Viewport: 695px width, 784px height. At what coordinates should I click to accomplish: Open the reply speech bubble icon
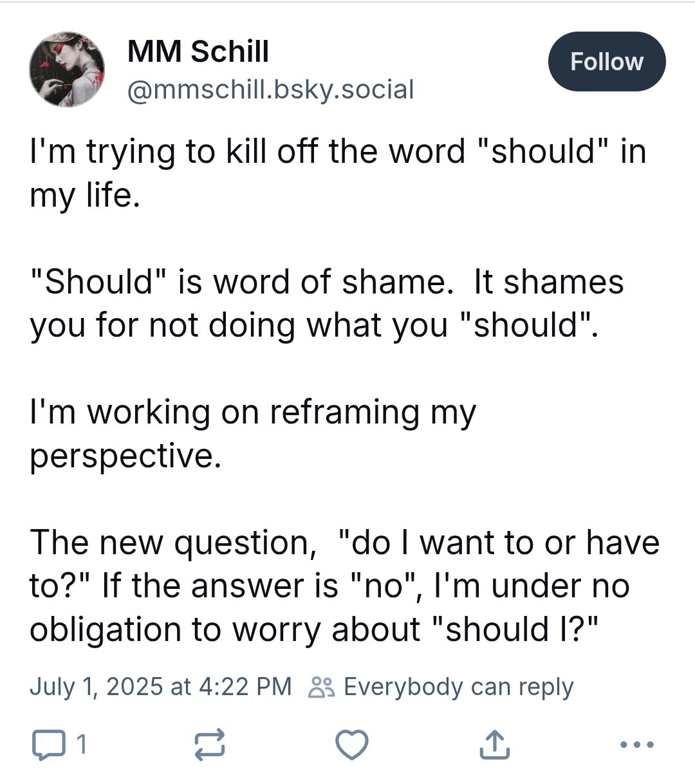(48, 745)
